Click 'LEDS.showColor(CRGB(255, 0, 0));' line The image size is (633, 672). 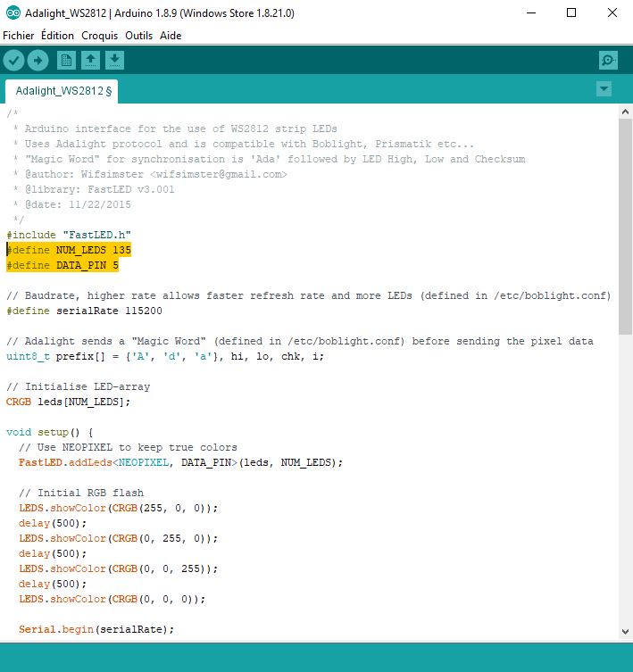click(x=119, y=508)
